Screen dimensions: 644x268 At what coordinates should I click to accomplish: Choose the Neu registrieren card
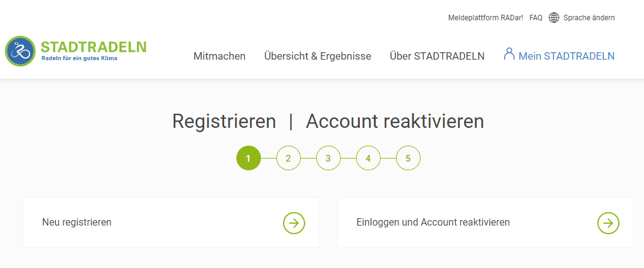tap(171, 223)
